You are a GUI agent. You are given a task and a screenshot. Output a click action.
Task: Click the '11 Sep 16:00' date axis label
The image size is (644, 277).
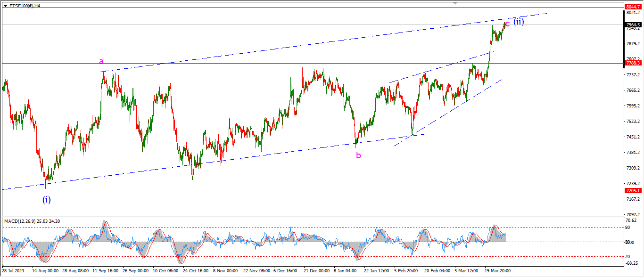106,271
